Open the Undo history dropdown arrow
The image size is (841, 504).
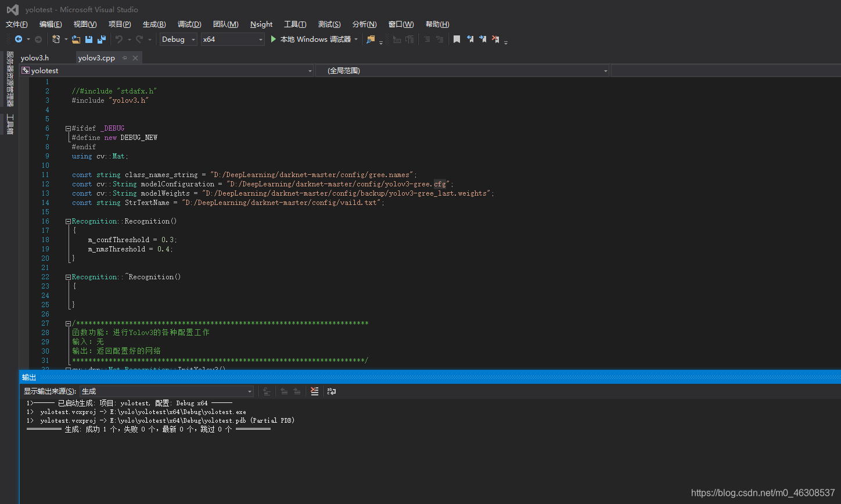[129, 39]
